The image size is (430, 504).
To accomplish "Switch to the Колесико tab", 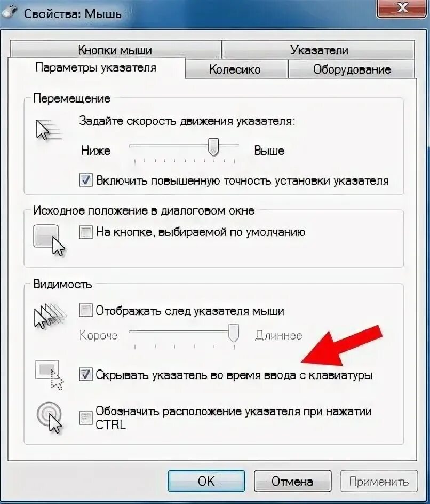I will (235, 69).
